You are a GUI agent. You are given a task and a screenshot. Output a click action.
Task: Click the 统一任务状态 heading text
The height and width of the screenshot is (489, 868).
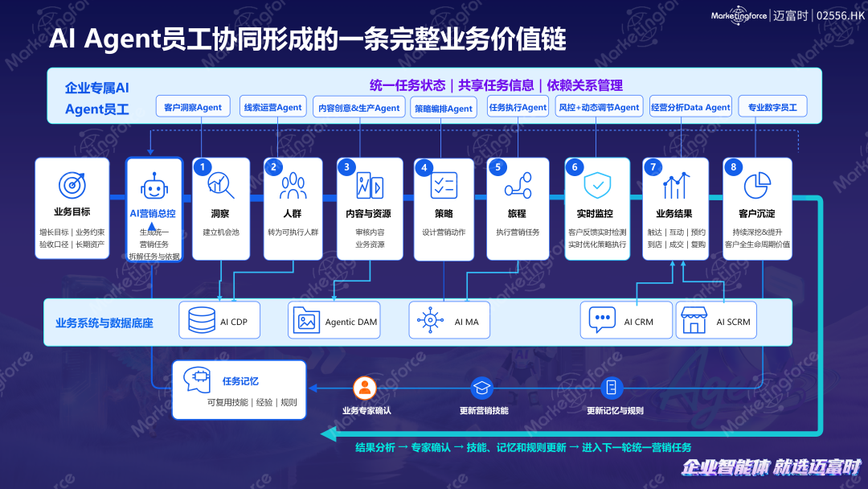(x=407, y=85)
